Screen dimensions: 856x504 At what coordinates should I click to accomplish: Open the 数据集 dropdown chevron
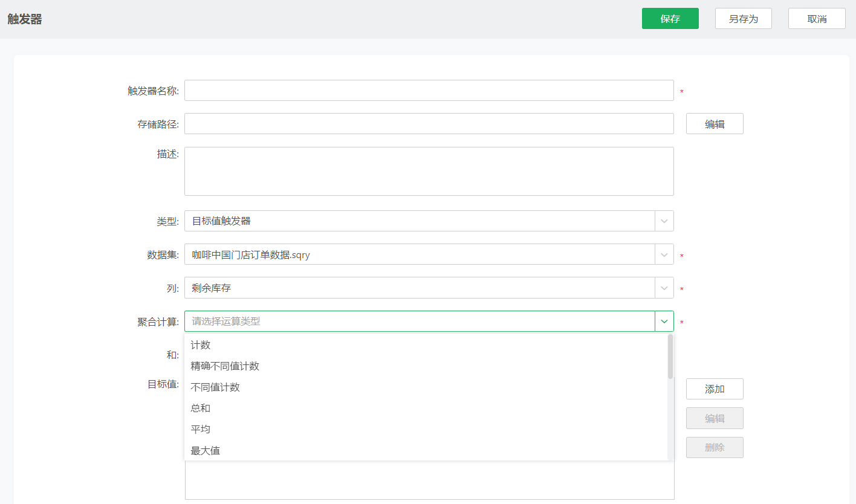coord(664,254)
